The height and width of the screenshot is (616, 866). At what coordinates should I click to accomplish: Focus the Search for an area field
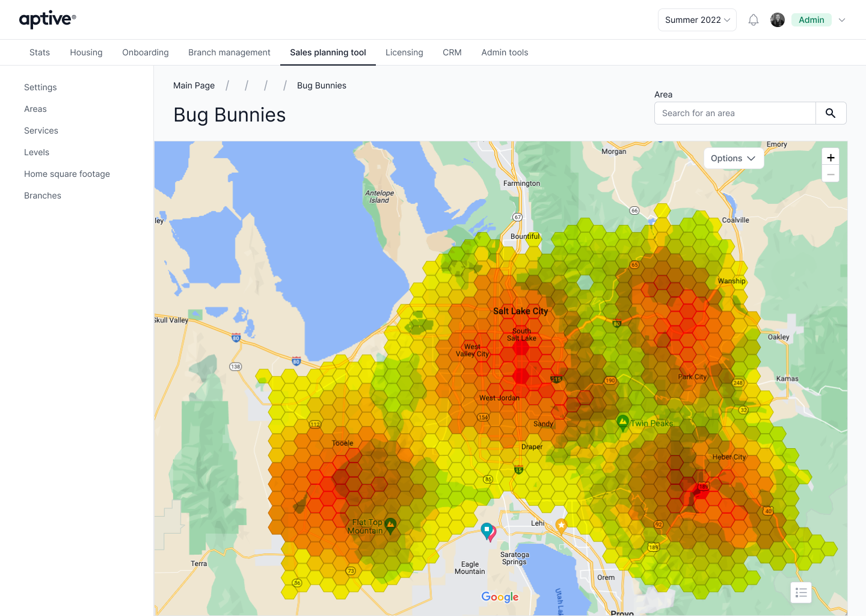click(735, 113)
